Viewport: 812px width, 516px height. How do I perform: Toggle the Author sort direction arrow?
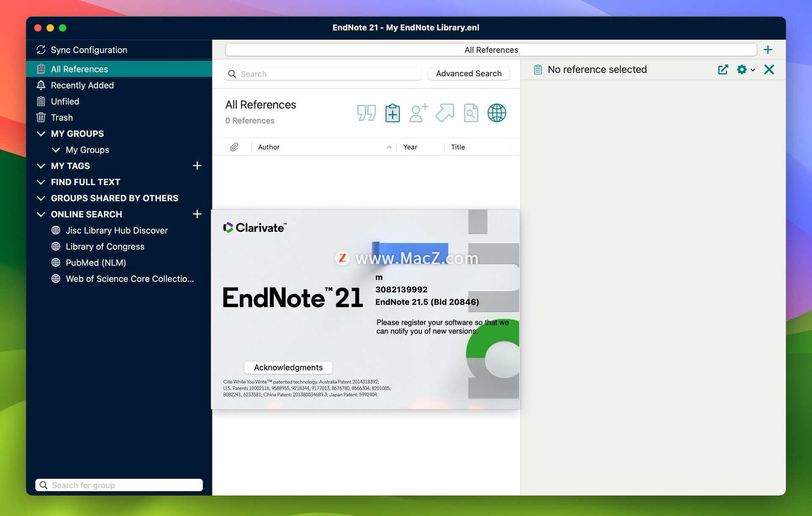click(389, 147)
